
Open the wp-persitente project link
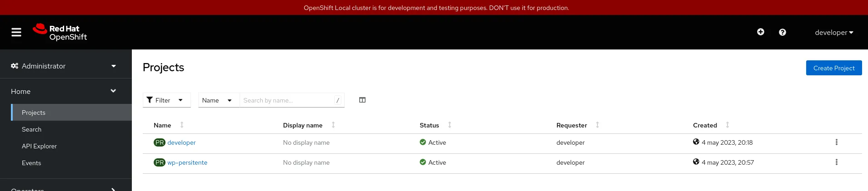coord(187,162)
